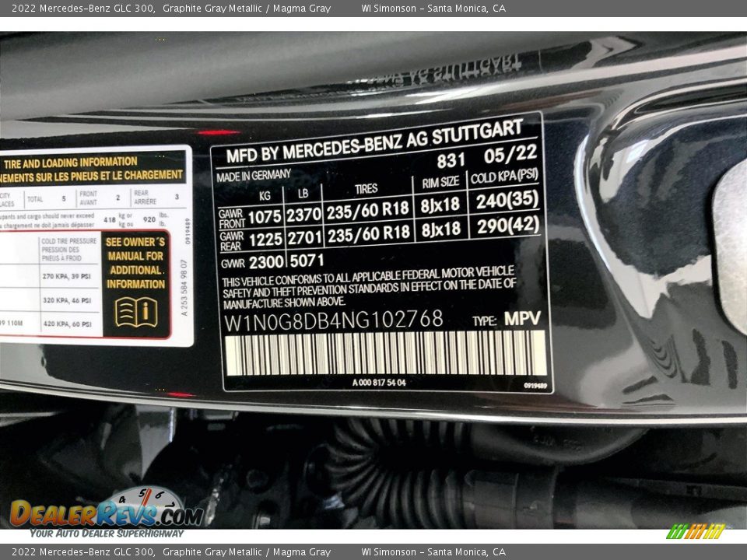The width and height of the screenshot is (747, 560).
Task: Click '320 KPA, 46 PSI' pressure entry
Action: point(67,300)
